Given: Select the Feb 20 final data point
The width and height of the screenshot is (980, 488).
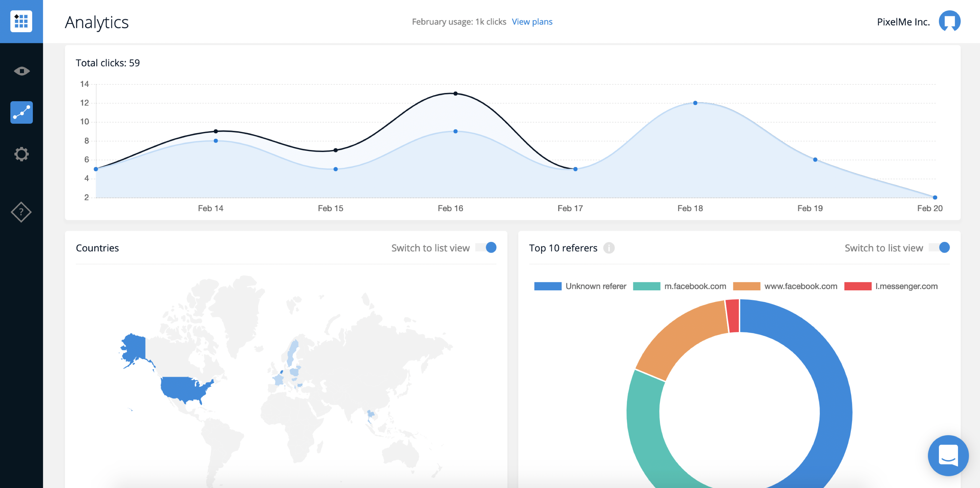Looking at the screenshot, I should click(x=935, y=198).
